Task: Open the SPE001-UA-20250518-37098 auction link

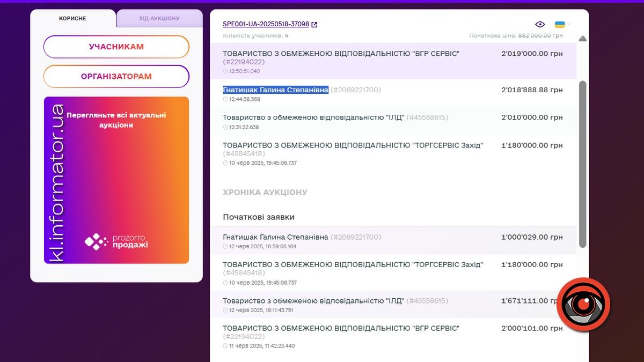Action: click(x=266, y=24)
